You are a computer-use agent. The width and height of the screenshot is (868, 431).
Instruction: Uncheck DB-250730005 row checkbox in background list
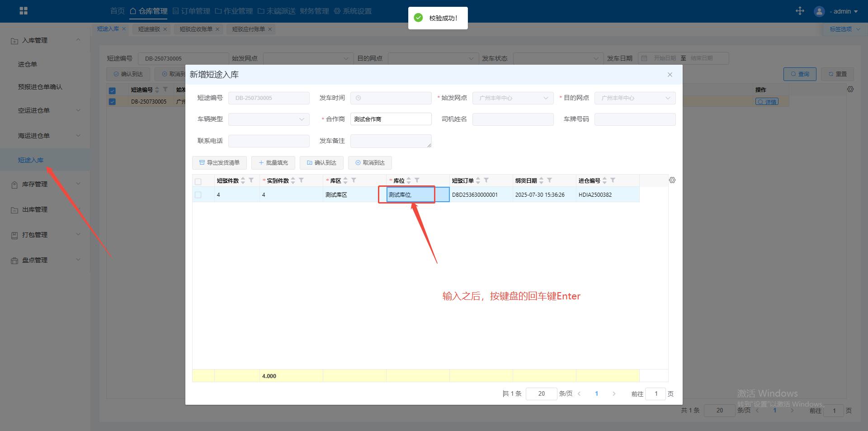click(x=112, y=102)
